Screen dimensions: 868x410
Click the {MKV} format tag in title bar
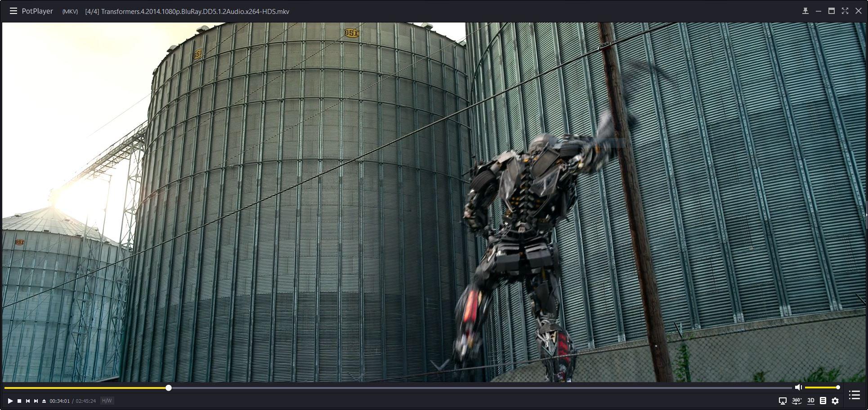click(x=70, y=12)
